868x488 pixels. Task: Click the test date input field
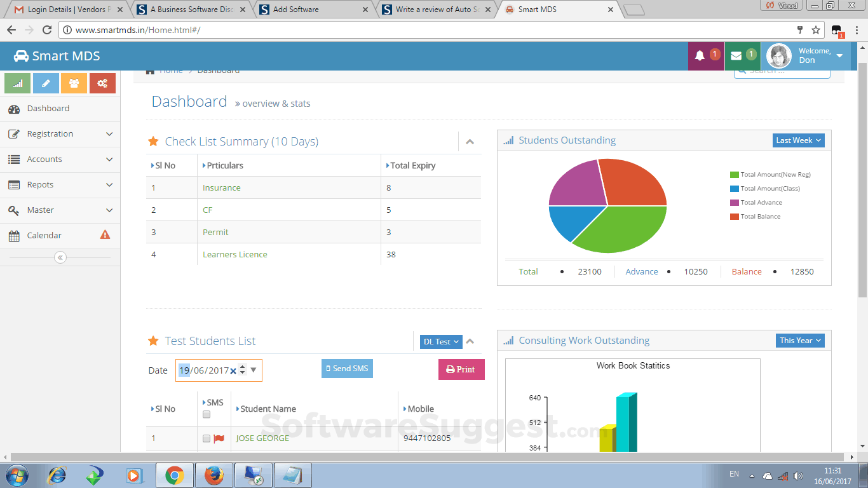click(x=219, y=370)
